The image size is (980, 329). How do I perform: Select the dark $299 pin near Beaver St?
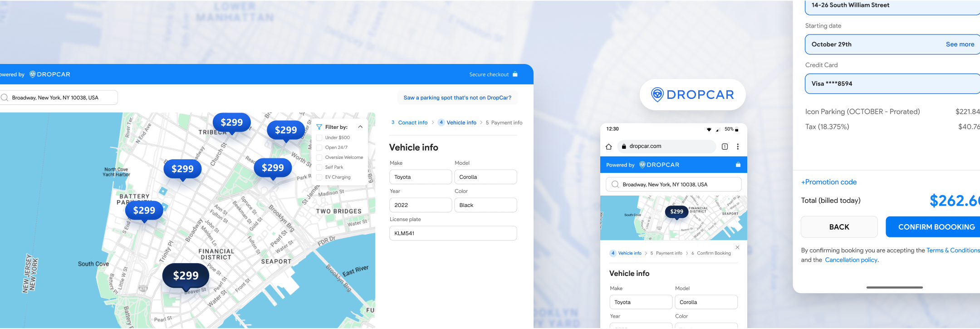186,276
